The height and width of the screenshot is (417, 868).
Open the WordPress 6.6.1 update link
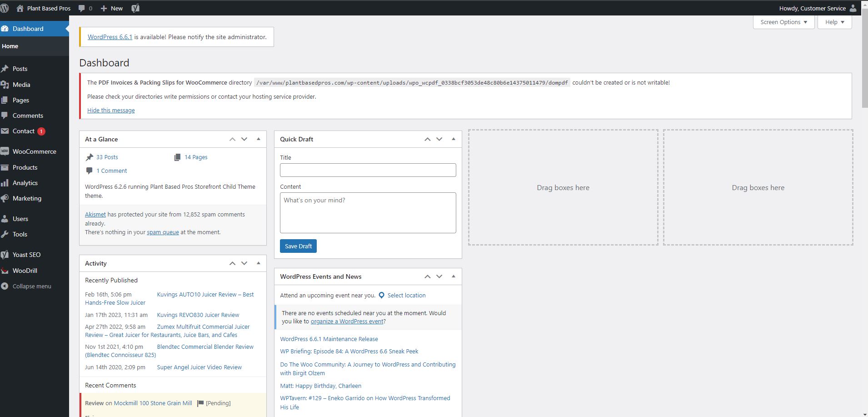coord(110,37)
